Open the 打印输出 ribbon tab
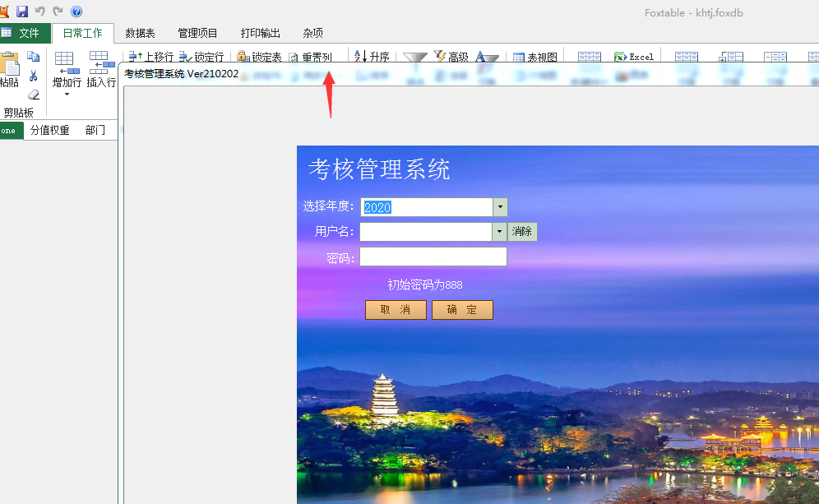 click(x=260, y=33)
